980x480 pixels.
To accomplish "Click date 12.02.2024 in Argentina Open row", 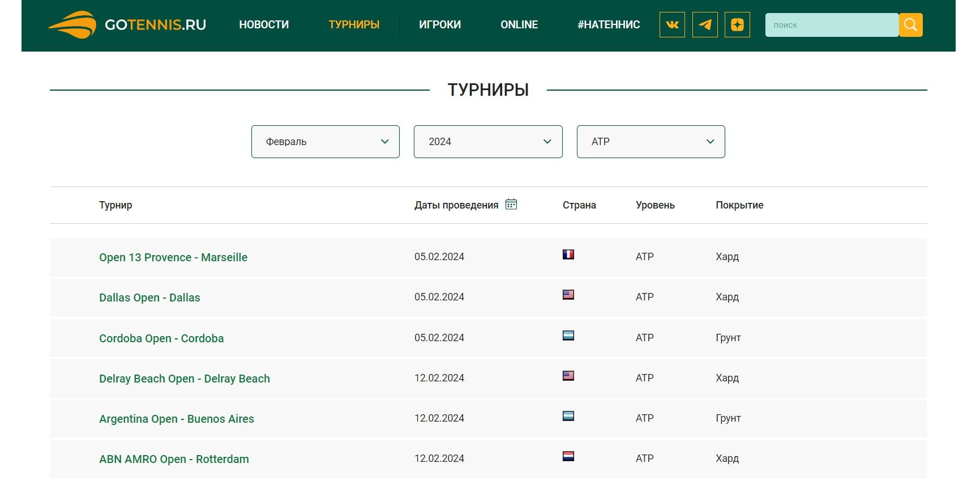I will click(x=439, y=418).
